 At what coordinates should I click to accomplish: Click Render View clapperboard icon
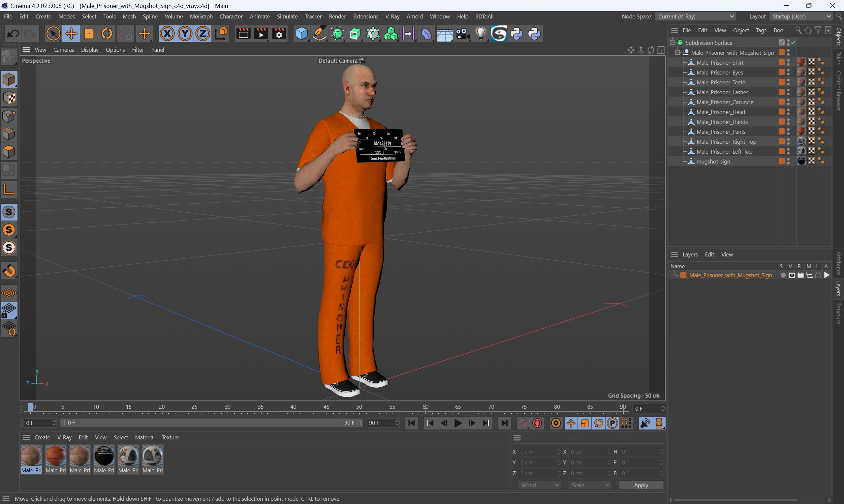[x=243, y=34]
